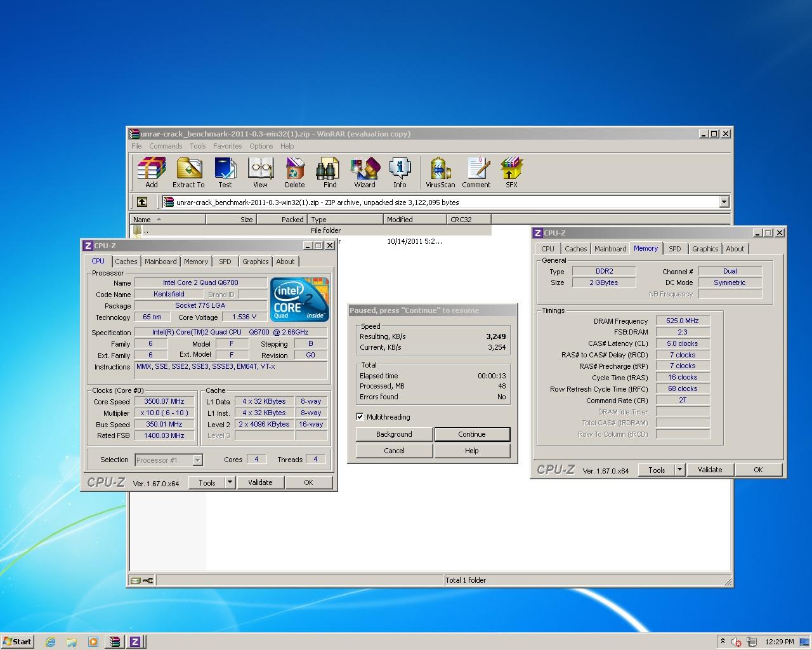Image resolution: width=812 pixels, height=650 pixels.
Task: Click Validate in Memory CPU-Z window
Action: 710,470
